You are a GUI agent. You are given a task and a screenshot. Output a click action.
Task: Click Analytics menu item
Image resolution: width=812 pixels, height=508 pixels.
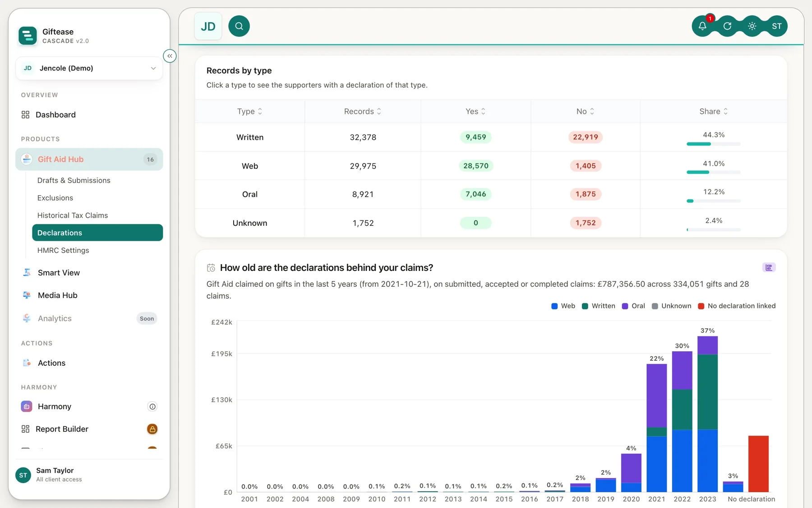pyautogui.click(x=89, y=318)
